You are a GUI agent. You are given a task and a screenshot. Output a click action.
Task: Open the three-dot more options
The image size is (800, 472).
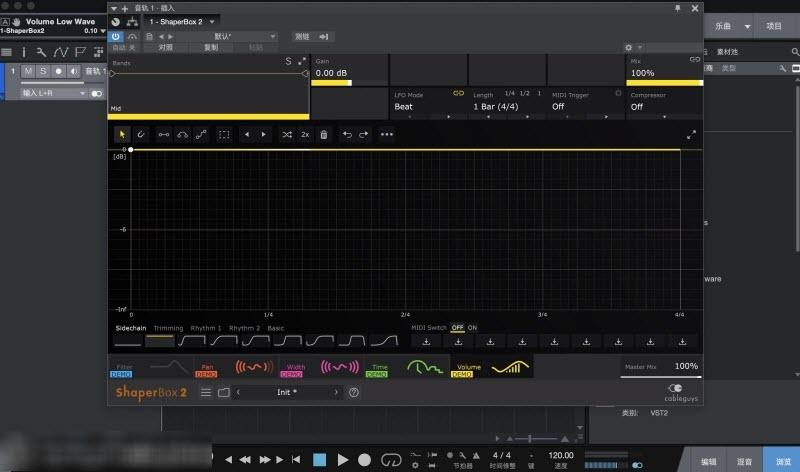tap(387, 135)
